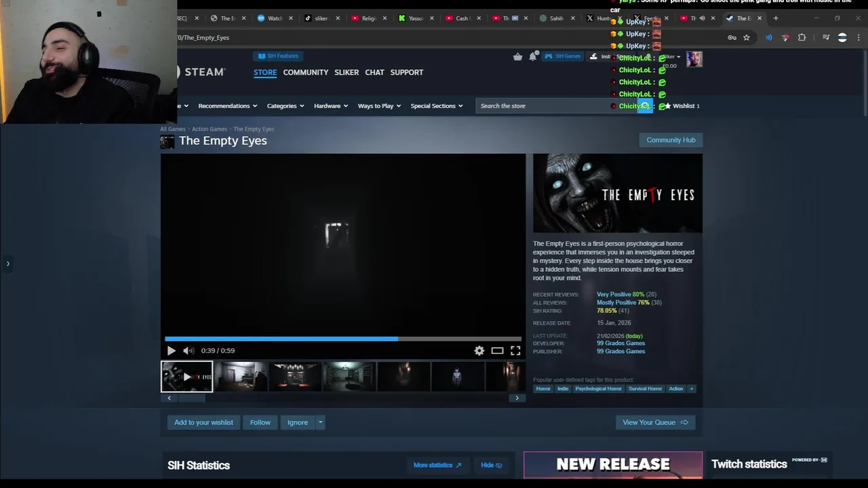
Task: Play the trailer video
Action: (171, 350)
